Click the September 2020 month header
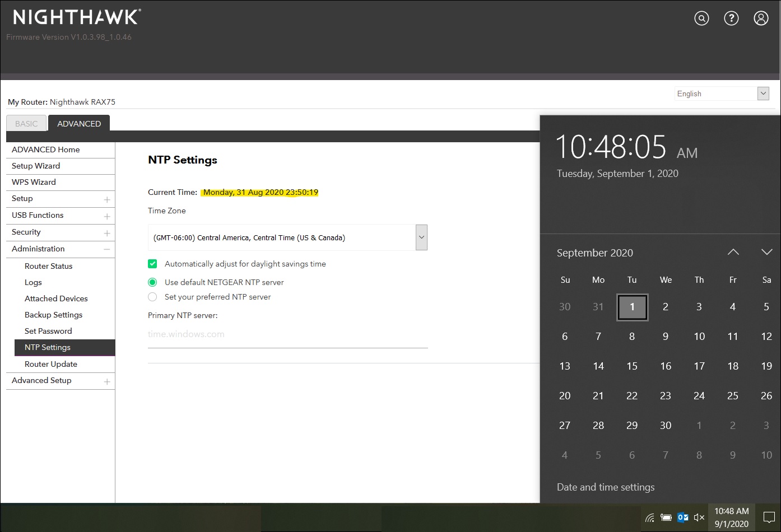Screen dimensions: 781x532 (x=595, y=253)
